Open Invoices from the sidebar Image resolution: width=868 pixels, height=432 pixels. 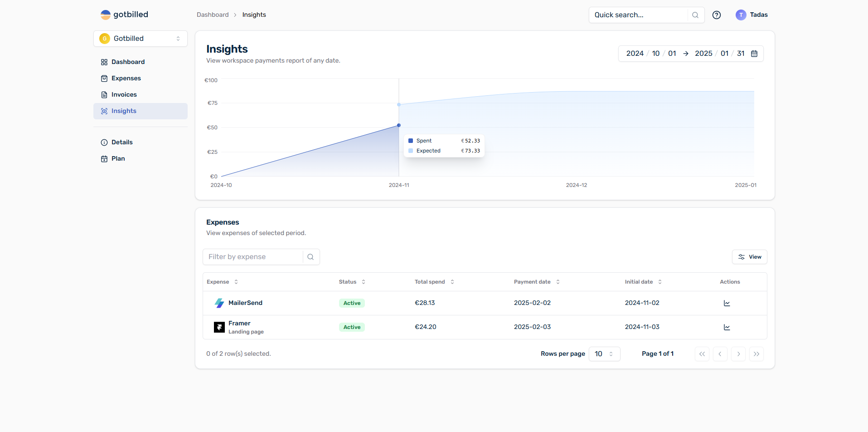124,94
